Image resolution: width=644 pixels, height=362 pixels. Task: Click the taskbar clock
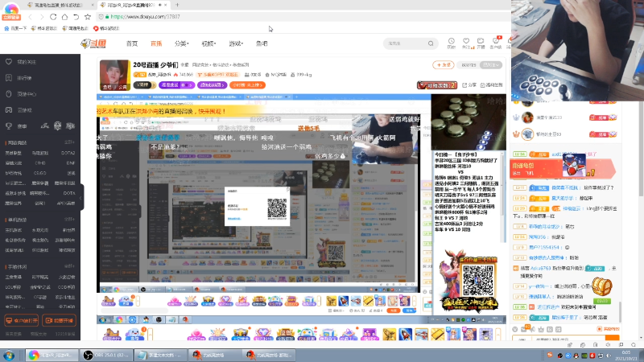(x=626, y=355)
